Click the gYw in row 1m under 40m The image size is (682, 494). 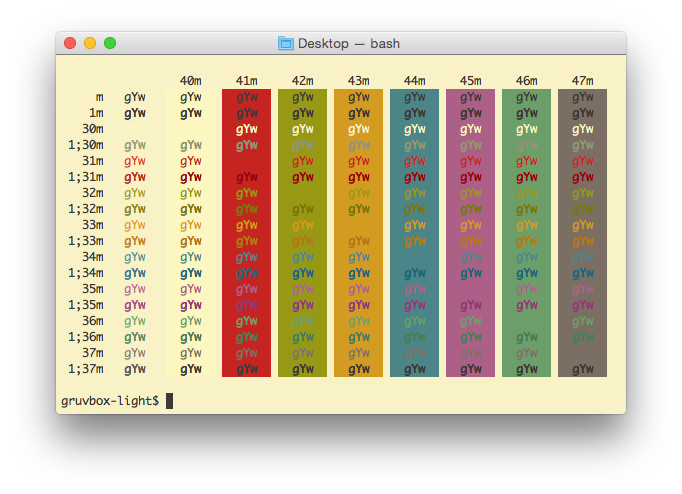click(x=191, y=113)
